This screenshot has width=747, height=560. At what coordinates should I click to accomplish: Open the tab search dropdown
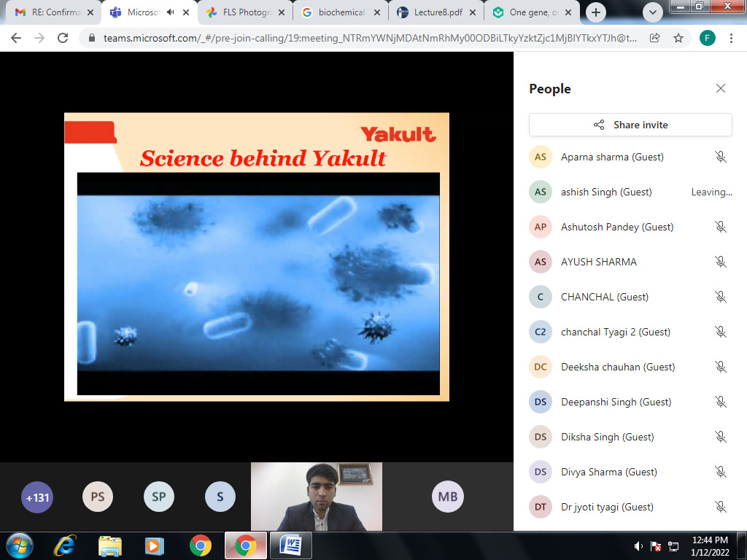click(x=653, y=12)
